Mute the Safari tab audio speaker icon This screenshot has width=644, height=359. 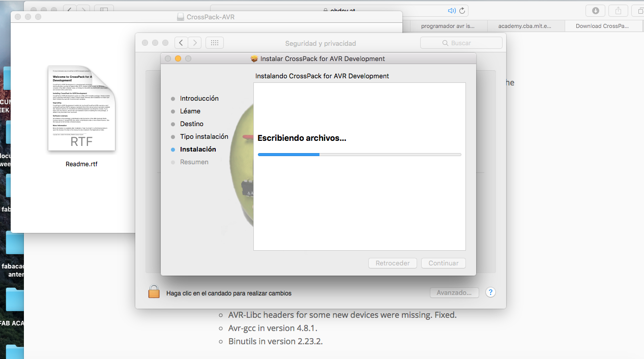(x=451, y=10)
